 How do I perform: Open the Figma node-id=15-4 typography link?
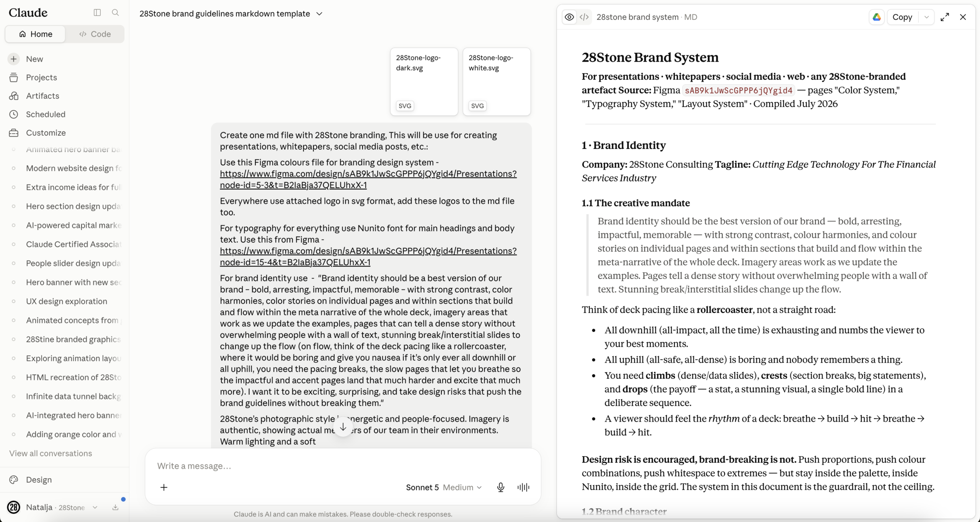[x=368, y=257]
